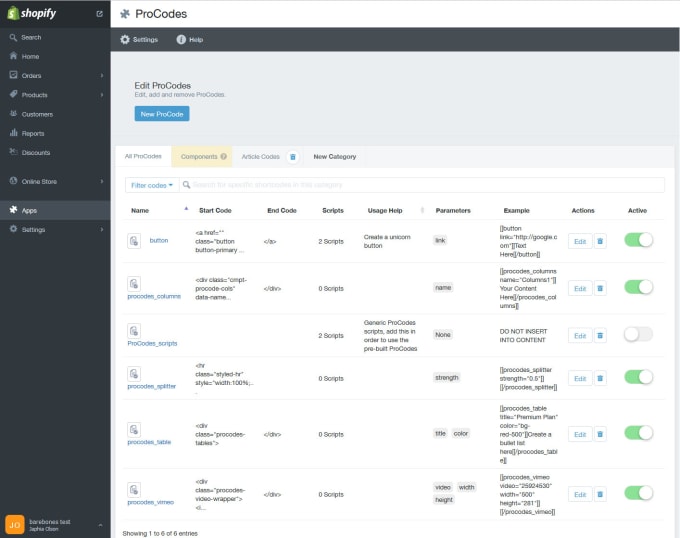This screenshot has height=538, width=680.
Task: Click the Shopify logo
Action: pyautogui.click(x=32, y=13)
